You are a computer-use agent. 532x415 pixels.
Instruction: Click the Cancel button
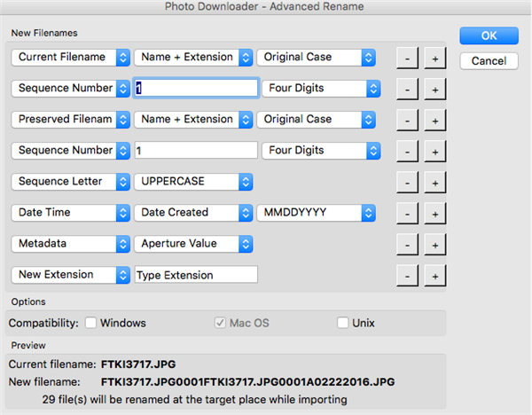(489, 60)
